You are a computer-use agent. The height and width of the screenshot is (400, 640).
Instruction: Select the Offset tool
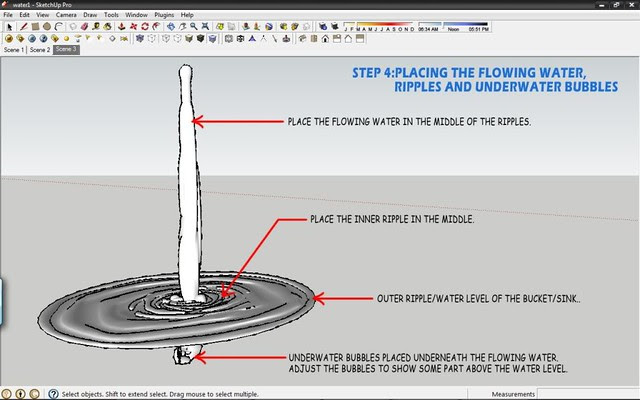(156, 27)
